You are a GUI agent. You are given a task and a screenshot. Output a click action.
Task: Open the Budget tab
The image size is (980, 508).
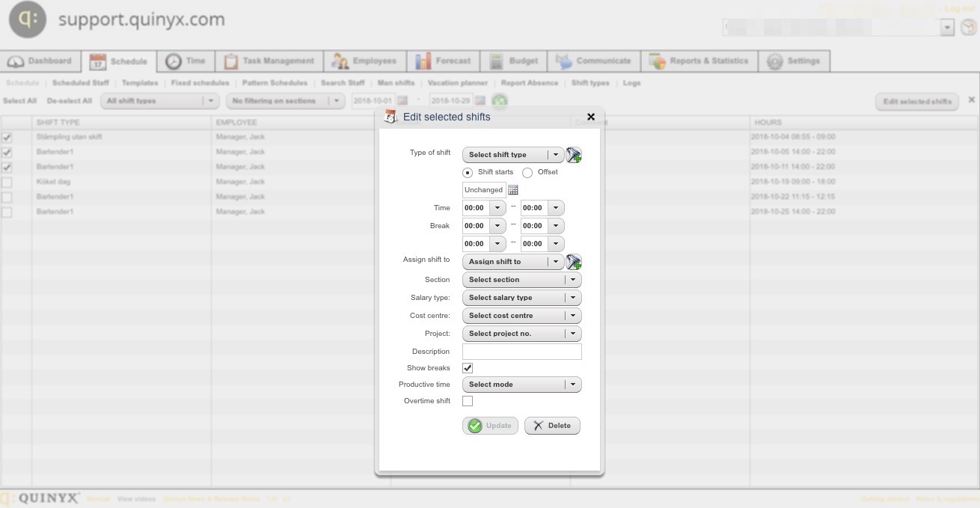coord(513,61)
